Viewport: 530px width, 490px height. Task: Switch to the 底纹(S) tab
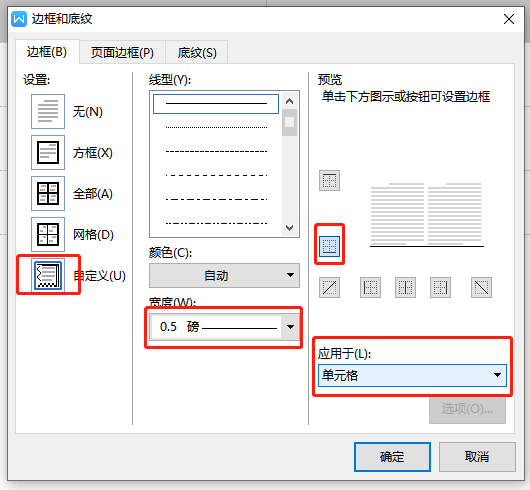coord(197,52)
